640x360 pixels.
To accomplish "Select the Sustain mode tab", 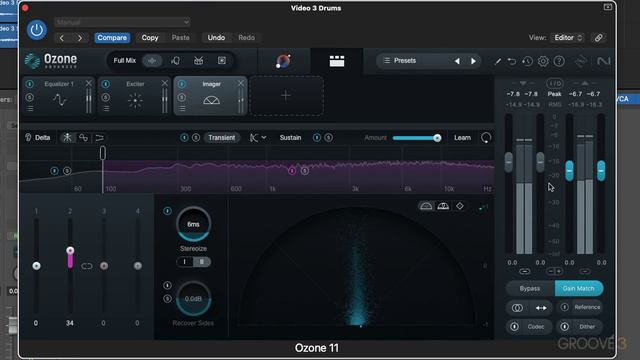I will pyautogui.click(x=290, y=138).
